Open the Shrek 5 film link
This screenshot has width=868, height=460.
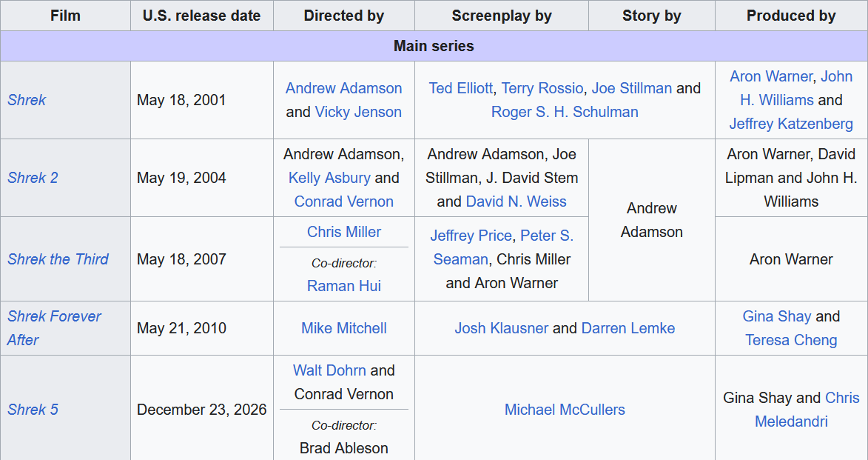tap(33, 410)
